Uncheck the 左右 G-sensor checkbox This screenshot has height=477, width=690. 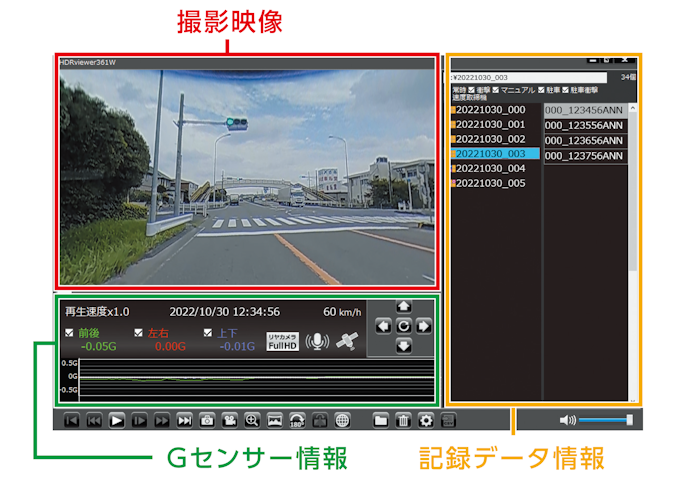click(138, 333)
